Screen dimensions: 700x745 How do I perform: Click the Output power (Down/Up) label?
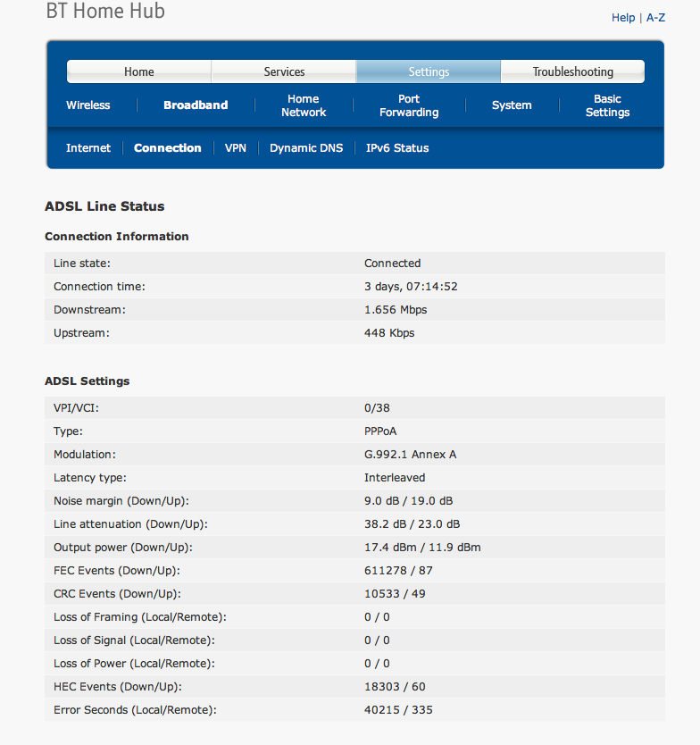pyautogui.click(x=123, y=548)
